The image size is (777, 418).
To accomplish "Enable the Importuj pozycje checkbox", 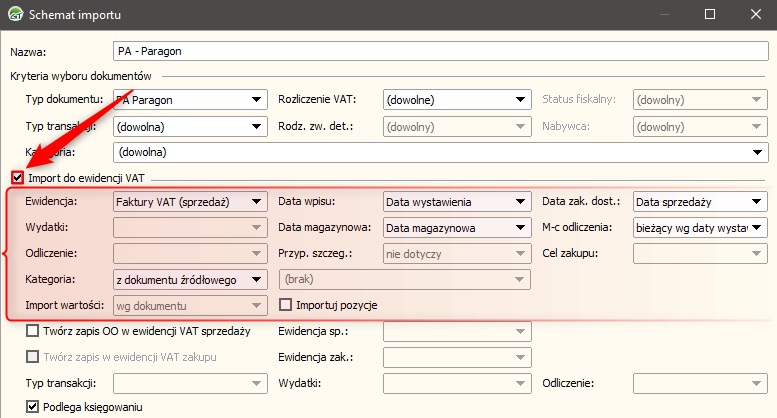I will pos(286,305).
